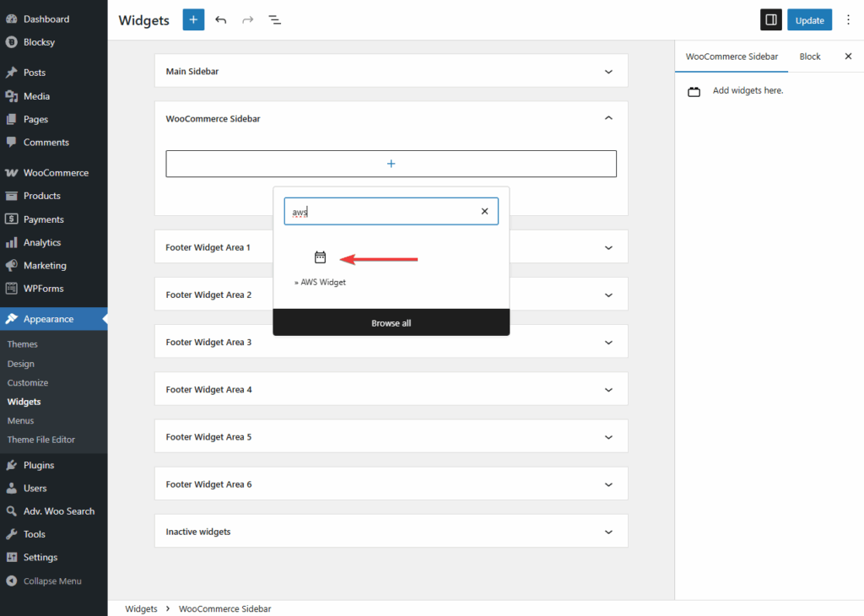
Task: Redo the last undone change
Action: (246, 19)
